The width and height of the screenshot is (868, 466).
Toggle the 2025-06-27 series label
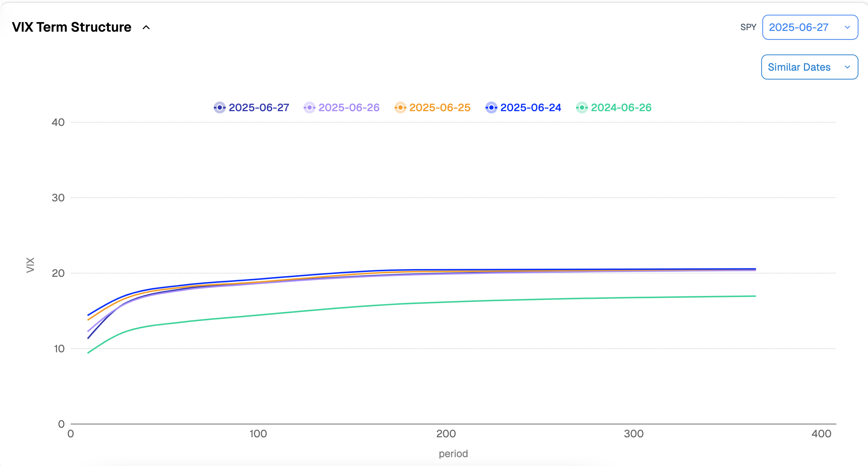pyautogui.click(x=259, y=107)
